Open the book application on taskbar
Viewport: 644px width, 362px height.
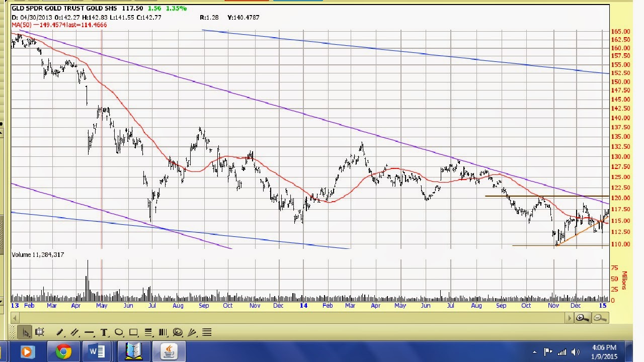tap(134, 351)
